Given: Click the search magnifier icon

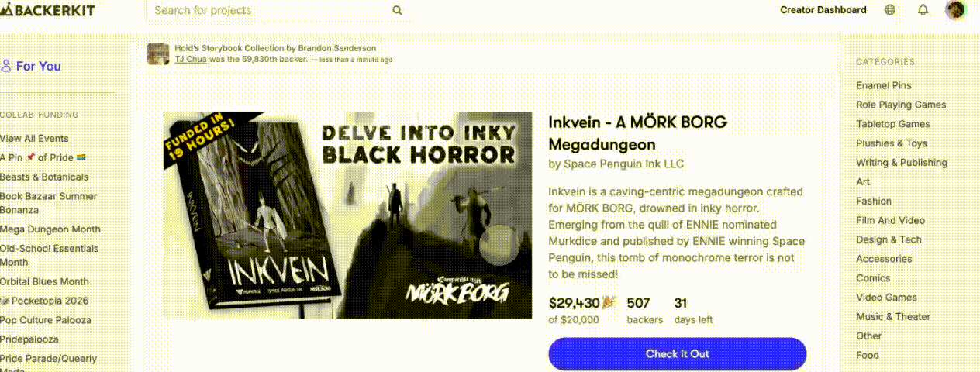Looking at the screenshot, I should [x=397, y=10].
